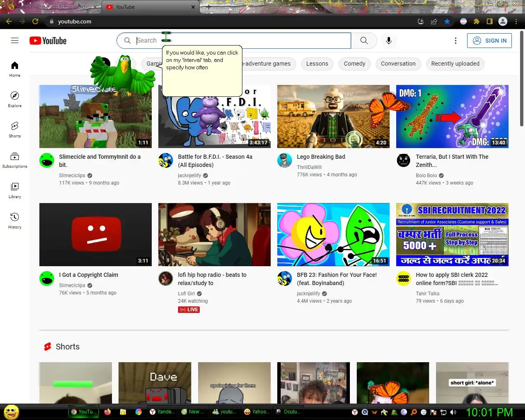The height and width of the screenshot is (420, 525).
Task: Click the 'Dave' Shorts thumbnail
Action: tap(155, 383)
